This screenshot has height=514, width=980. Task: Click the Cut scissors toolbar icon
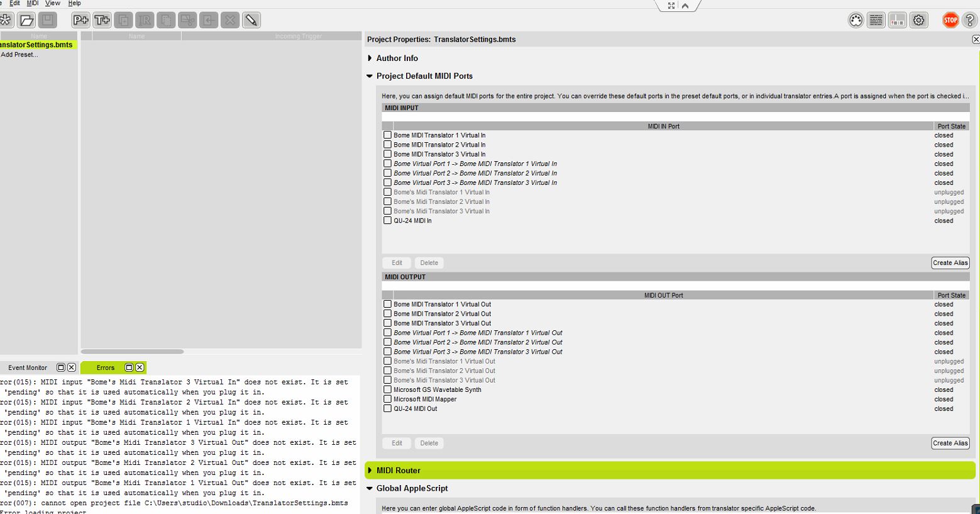(x=187, y=20)
